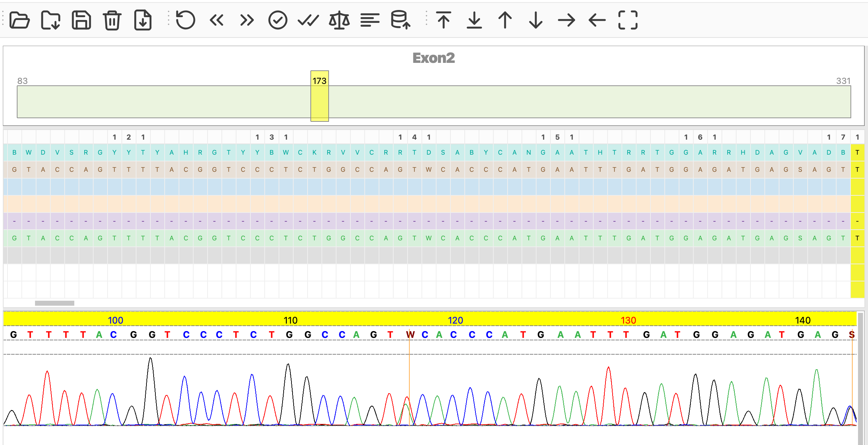Open a file with the folder icon
This screenshot has height=445, width=868.
pos(20,20)
